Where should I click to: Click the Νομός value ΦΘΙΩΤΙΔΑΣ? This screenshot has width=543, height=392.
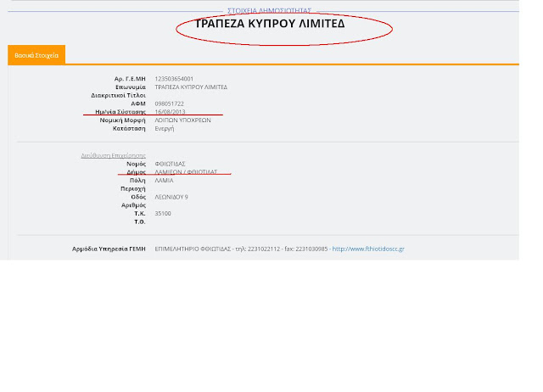tap(170, 164)
